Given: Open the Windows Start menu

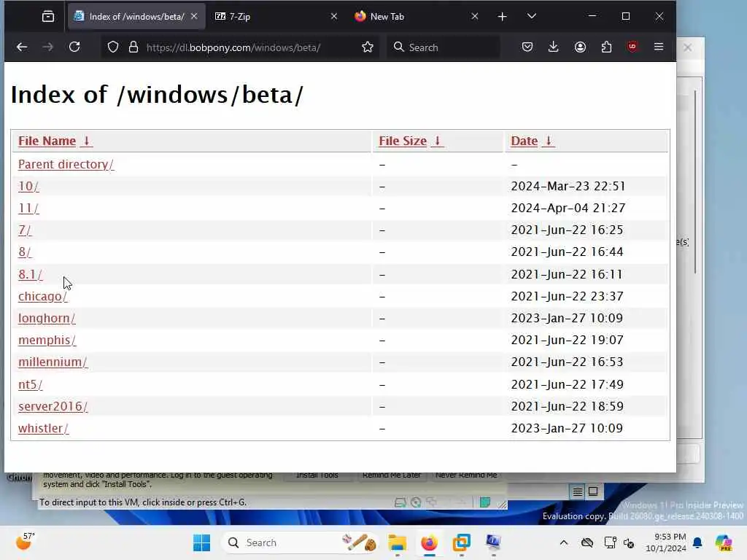Looking at the screenshot, I should coord(201,542).
